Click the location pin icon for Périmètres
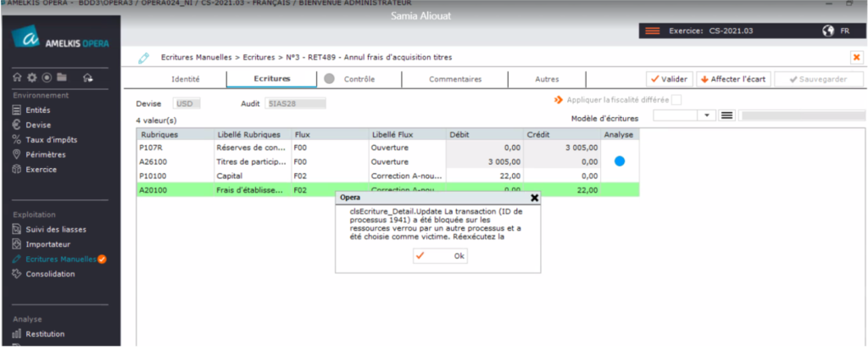The width and height of the screenshot is (868, 347). 17,154
